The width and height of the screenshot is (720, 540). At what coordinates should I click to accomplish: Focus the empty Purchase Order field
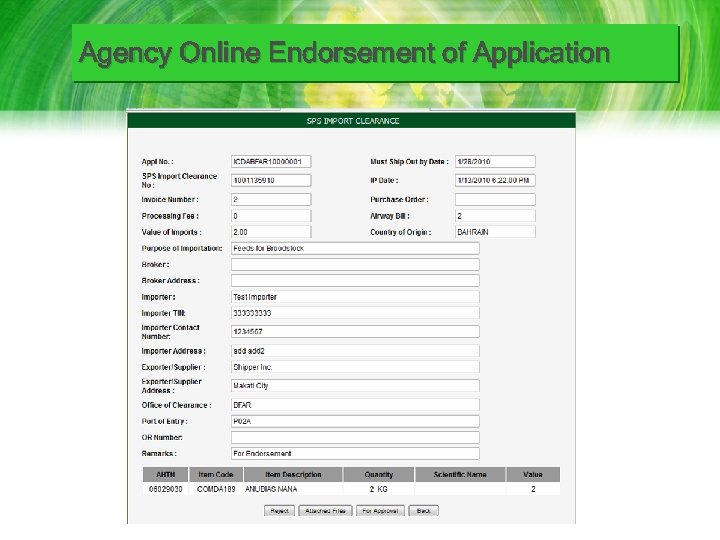(495, 199)
